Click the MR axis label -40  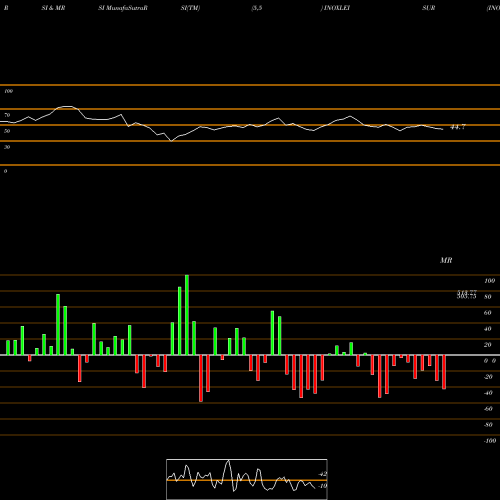(x=488, y=393)
